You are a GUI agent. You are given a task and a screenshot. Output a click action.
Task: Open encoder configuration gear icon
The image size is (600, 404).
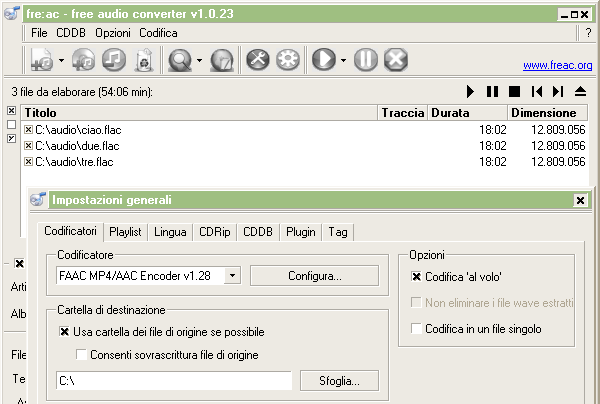click(288, 60)
